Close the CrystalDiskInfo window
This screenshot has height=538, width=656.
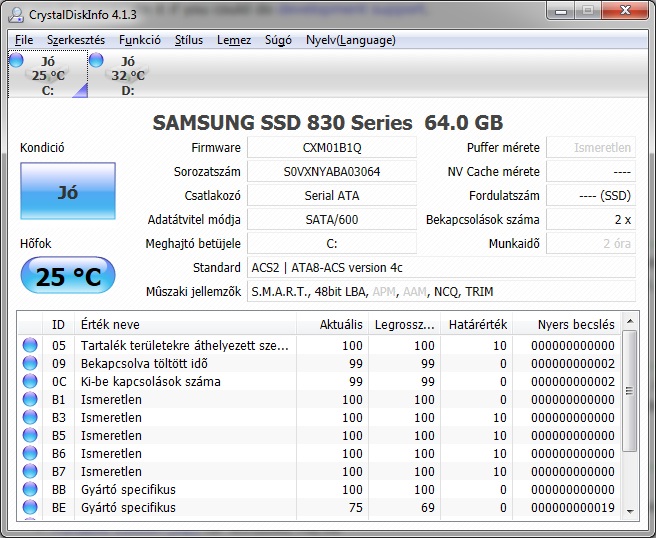625,10
